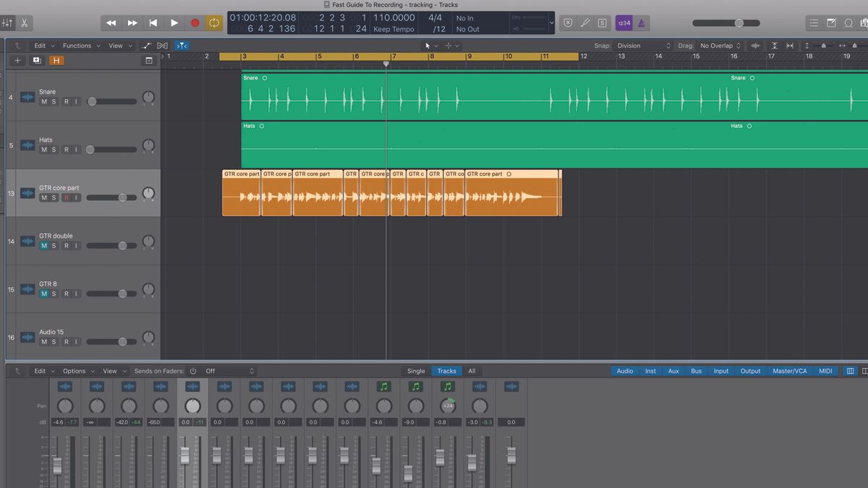This screenshot has width=868, height=488.
Task: Open the Functions menu in the Tracks area
Action: (x=78, y=45)
